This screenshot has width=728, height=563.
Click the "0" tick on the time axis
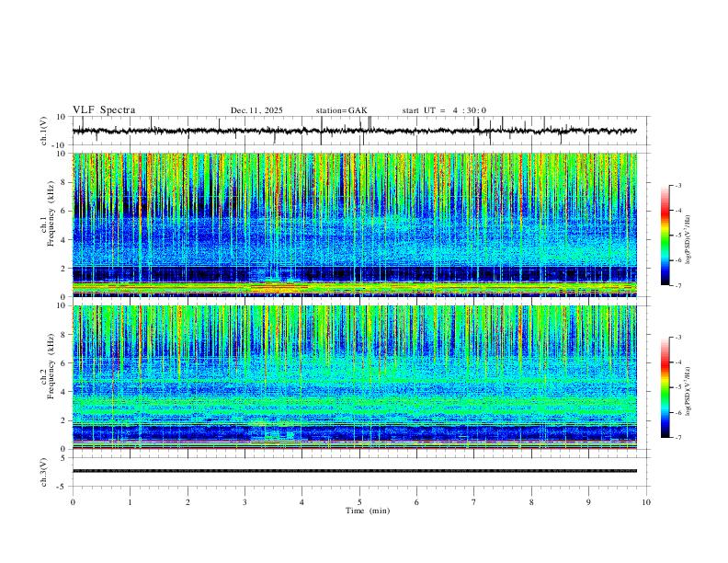point(73,502)
